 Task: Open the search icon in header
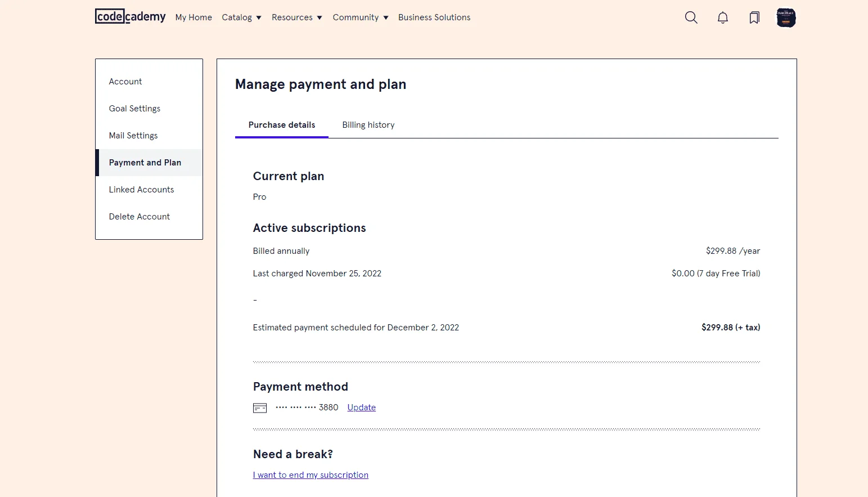(691, 17)
